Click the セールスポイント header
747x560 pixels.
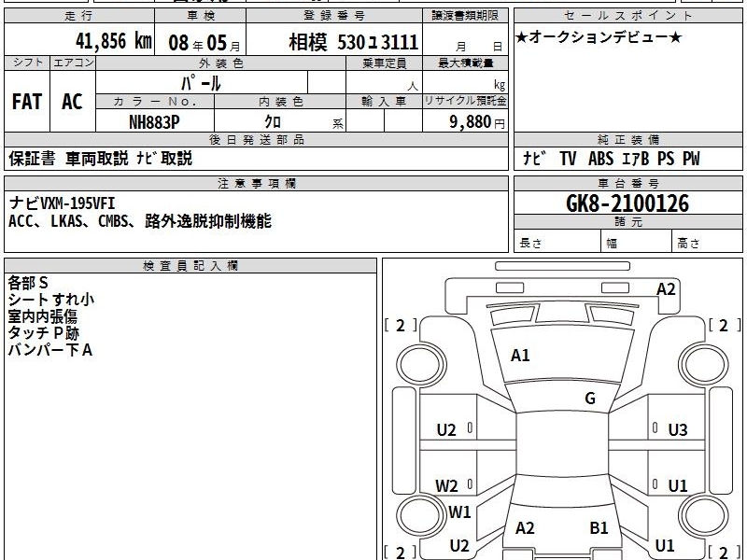pyautogui.click(x=627, y=16)
